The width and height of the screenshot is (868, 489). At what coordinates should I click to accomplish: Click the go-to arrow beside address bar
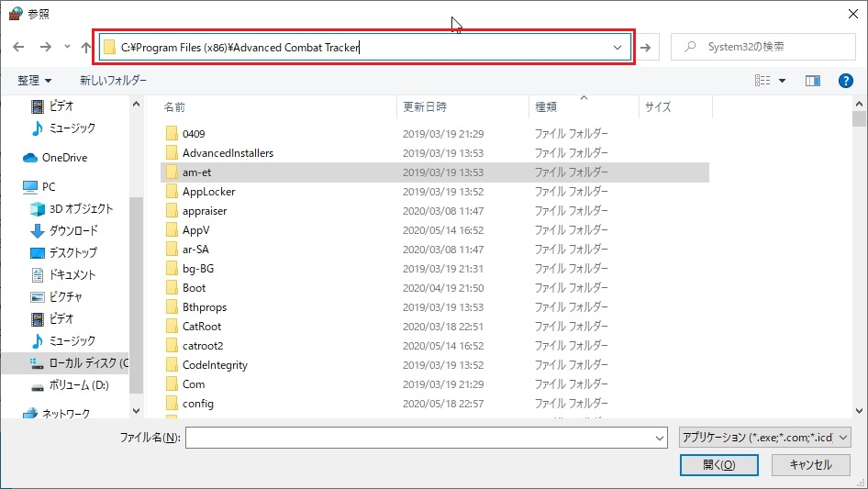[645, 47]
